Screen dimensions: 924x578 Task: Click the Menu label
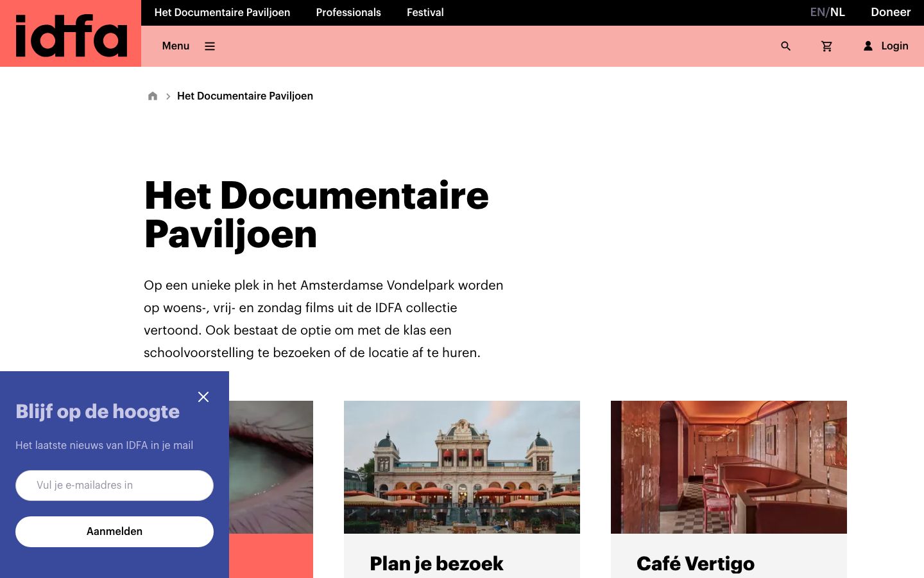click(x=176, y=46)
